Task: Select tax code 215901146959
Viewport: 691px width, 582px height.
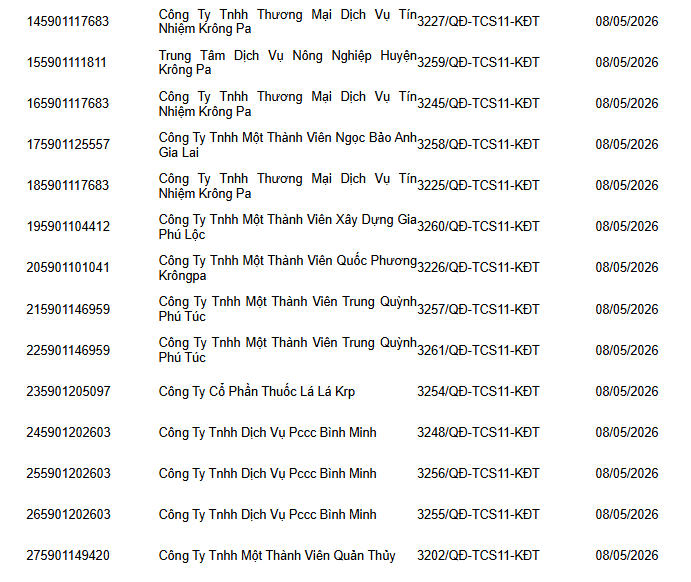Action: 68,309
